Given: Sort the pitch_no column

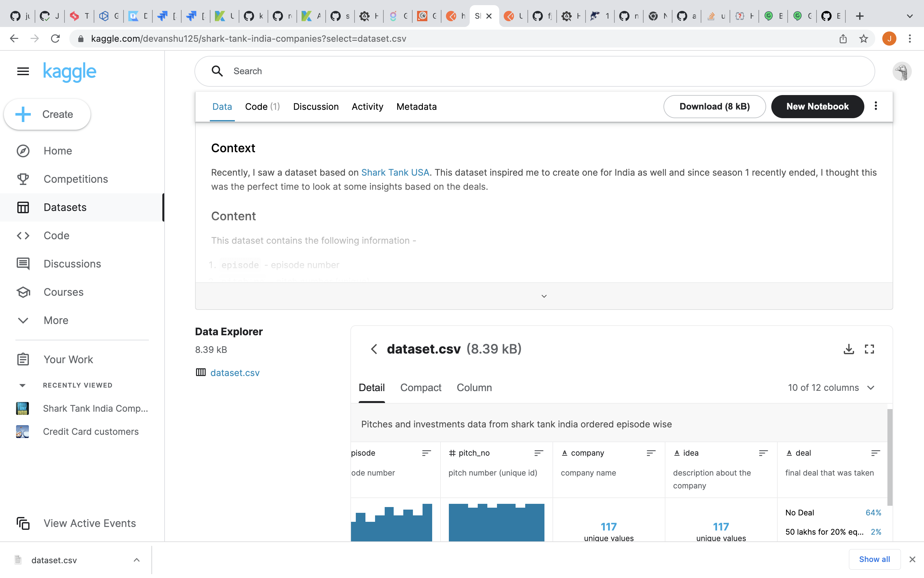Looking at the screenshot, I should [539, 453].
